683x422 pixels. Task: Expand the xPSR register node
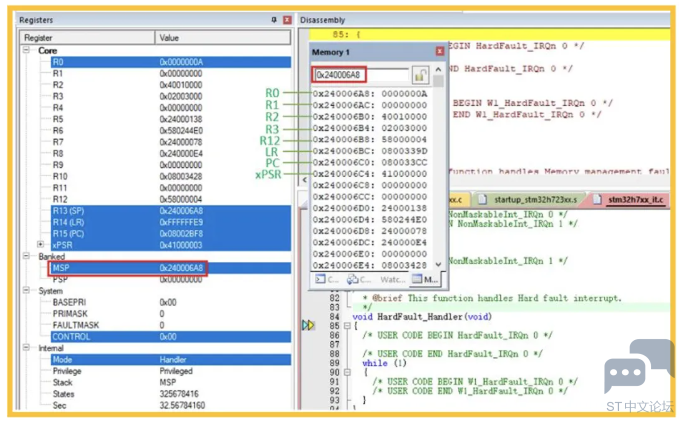point(41,244)
